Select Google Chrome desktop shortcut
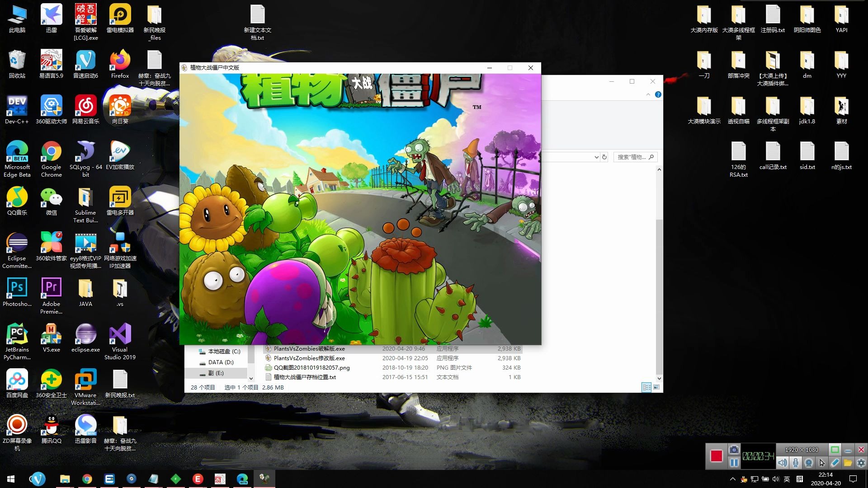 click(x=52, y=159)
